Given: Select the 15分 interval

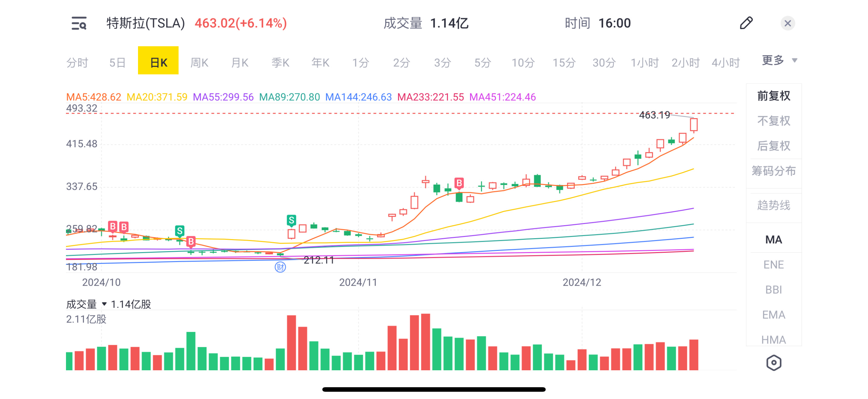Looking at the screenshot, I should [564, 63].
